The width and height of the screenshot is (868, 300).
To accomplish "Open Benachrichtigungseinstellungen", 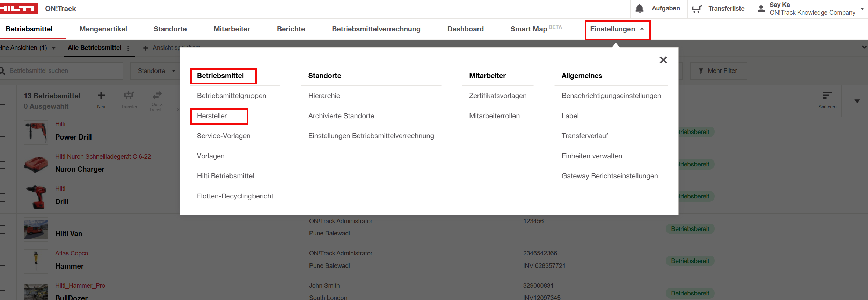I will coord(611,96).
